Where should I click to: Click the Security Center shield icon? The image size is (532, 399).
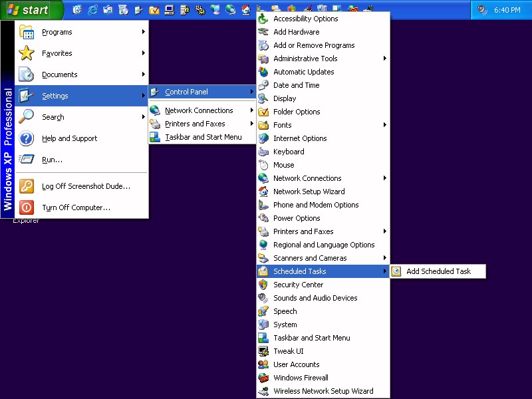[x=263, y=285]
